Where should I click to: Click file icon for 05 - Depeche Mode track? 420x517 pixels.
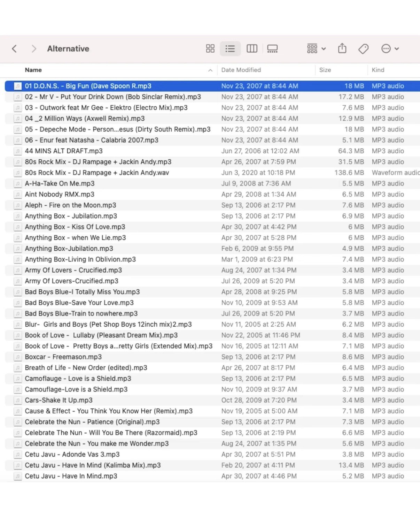click(17, 129)
